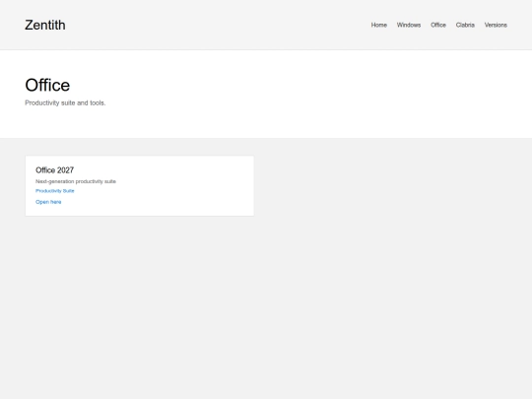Image resolution: width=532 pixels, height=399 pixels.
Task: Click the large Office page heading
Action: (x=47, y=85)
